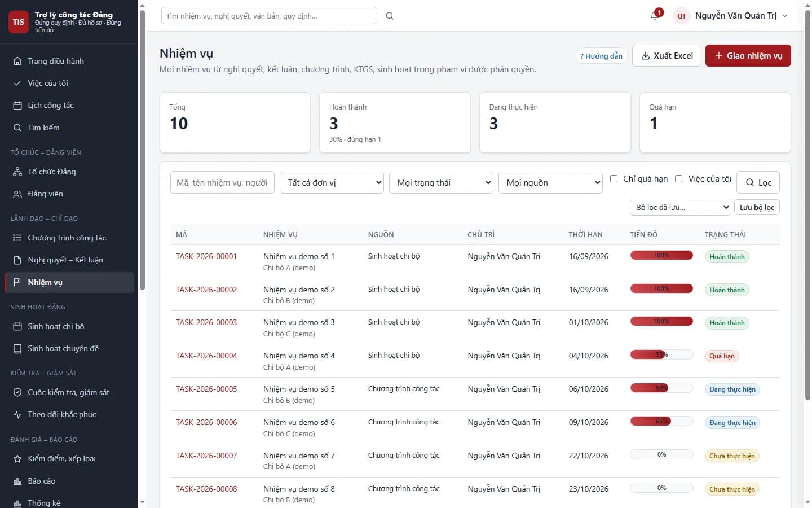Open the Hướng dẫn help link
This screenshot has height=508, width=812.
click(601, 56)
